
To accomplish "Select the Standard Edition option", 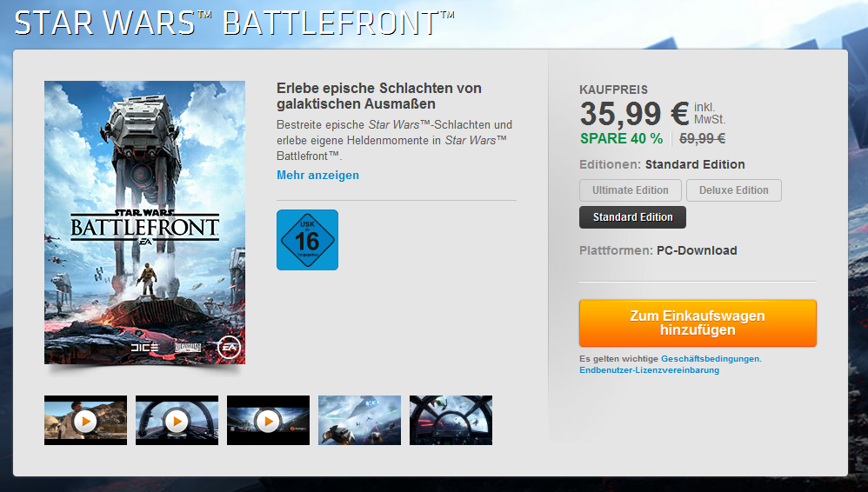I will pyautogui.click(x=632, y=217).
